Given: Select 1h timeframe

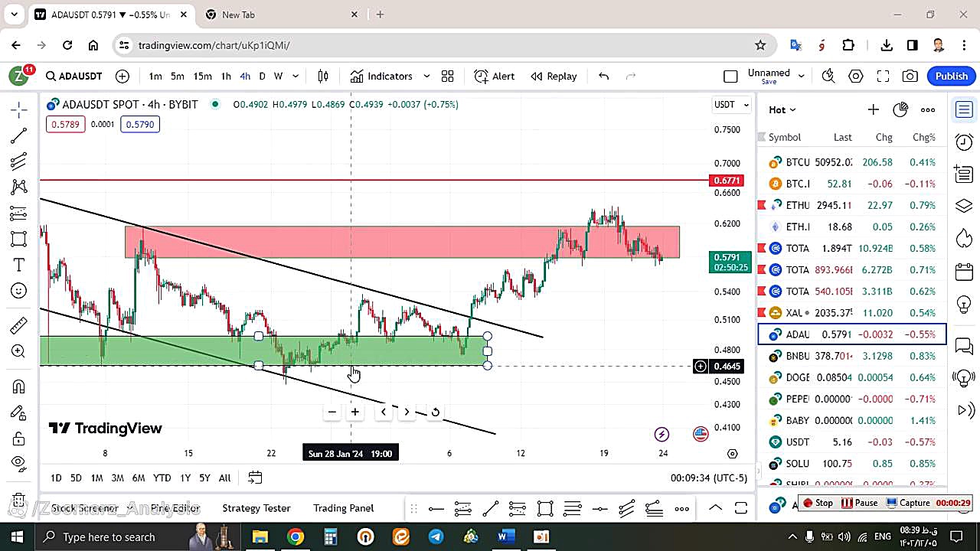Looking at the screenshot, I should (226, 76).
